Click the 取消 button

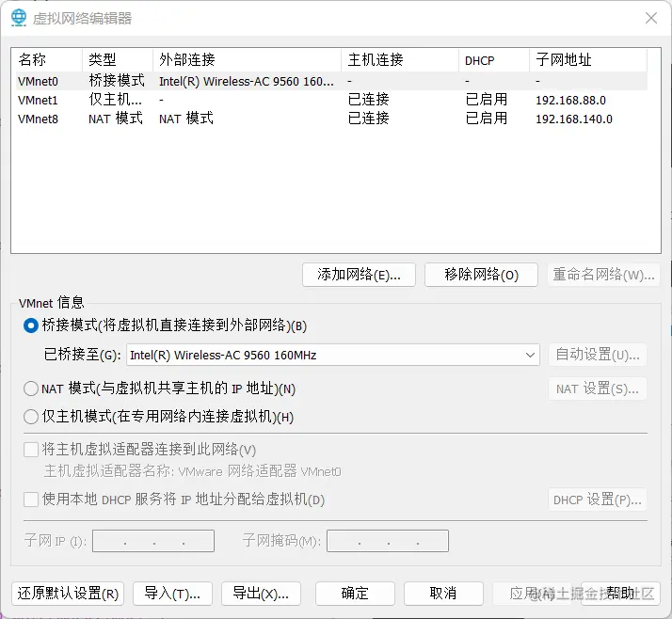[x=443, y=594]
